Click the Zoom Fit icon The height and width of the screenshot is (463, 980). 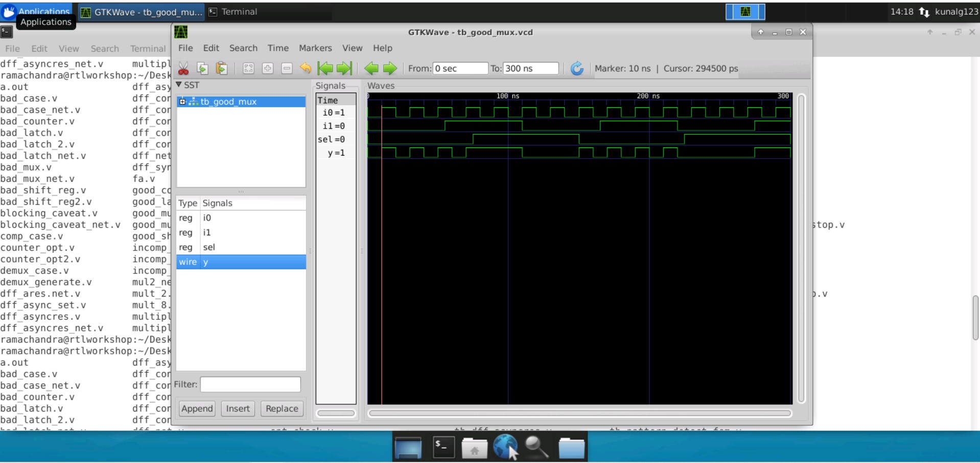tap(248, 68)
